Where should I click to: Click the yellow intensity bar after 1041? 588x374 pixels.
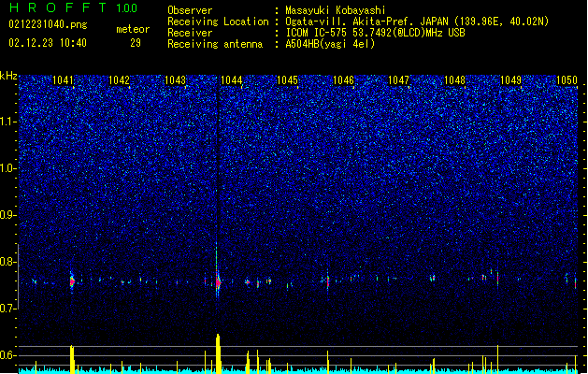72,359
